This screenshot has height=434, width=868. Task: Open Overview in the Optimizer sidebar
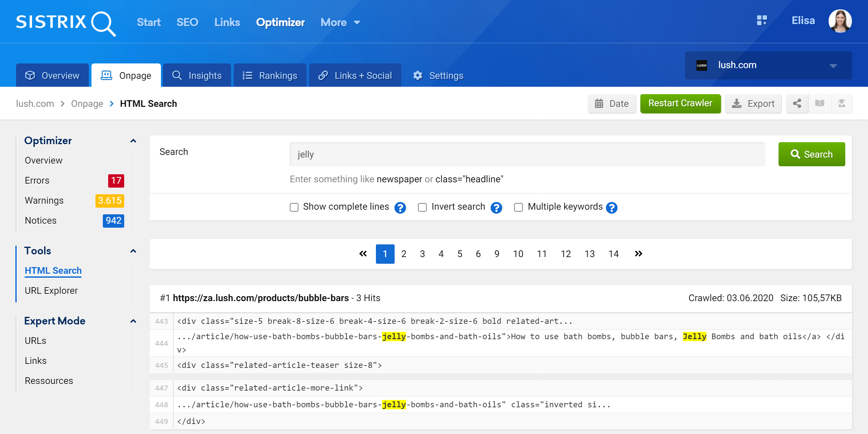pyautogui.click(x=43, y=161)
